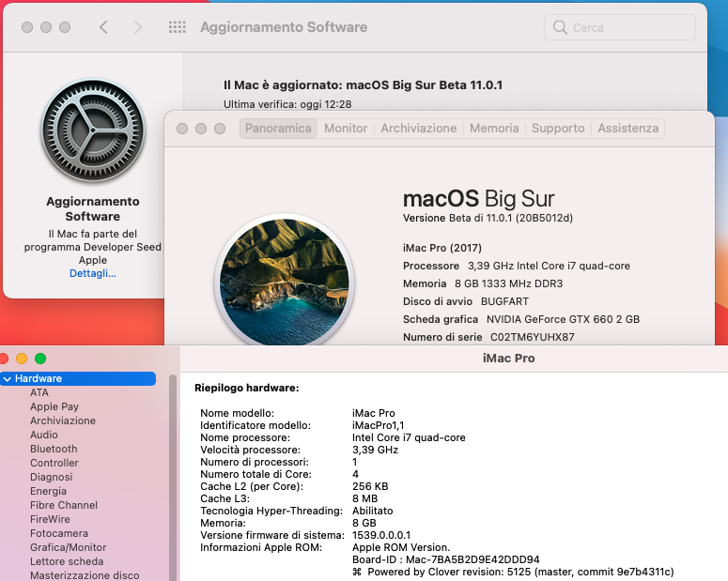Select Archiviazione in the System Information sidebar
This screenshot has height=581, width=728.
[63, 420]
